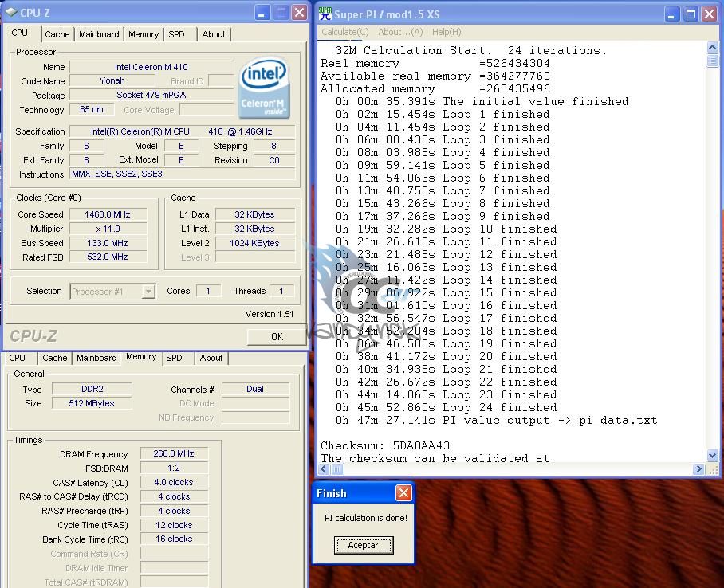
Task: Click Super PI vertical scroll down arrow
Action: coord(712,455)
